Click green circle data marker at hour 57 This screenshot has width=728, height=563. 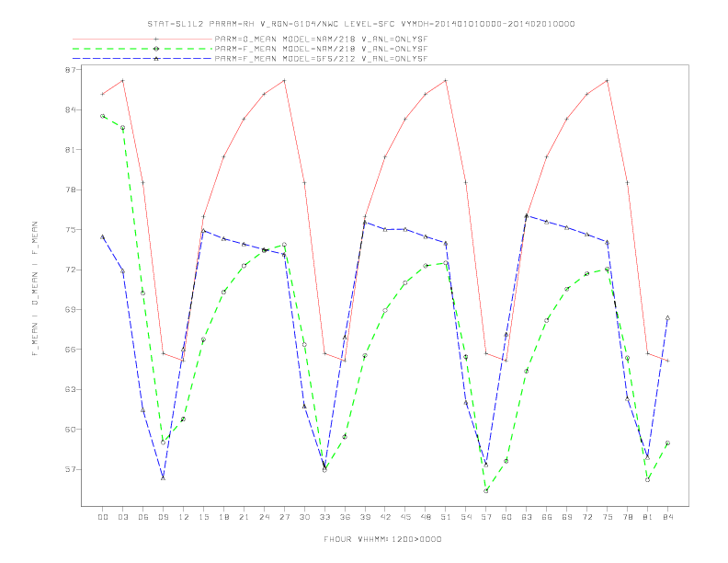tap(486, 491)
